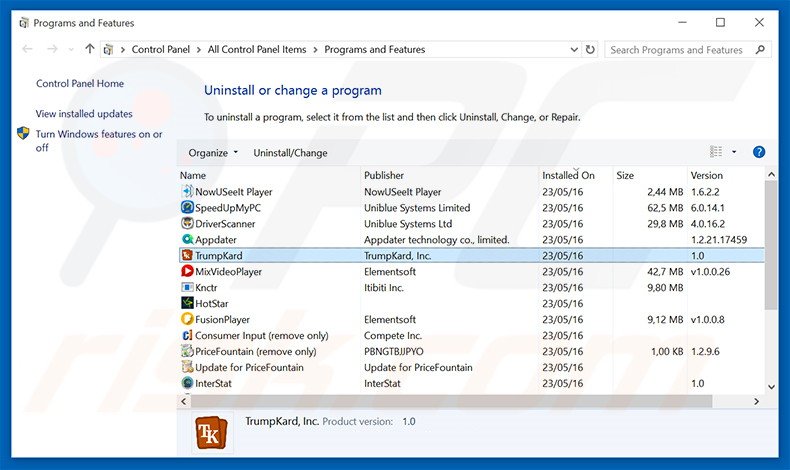The image size is (790, 470).
Task: Click the Update for PriceFountain icon
Action: coord(187,367)
